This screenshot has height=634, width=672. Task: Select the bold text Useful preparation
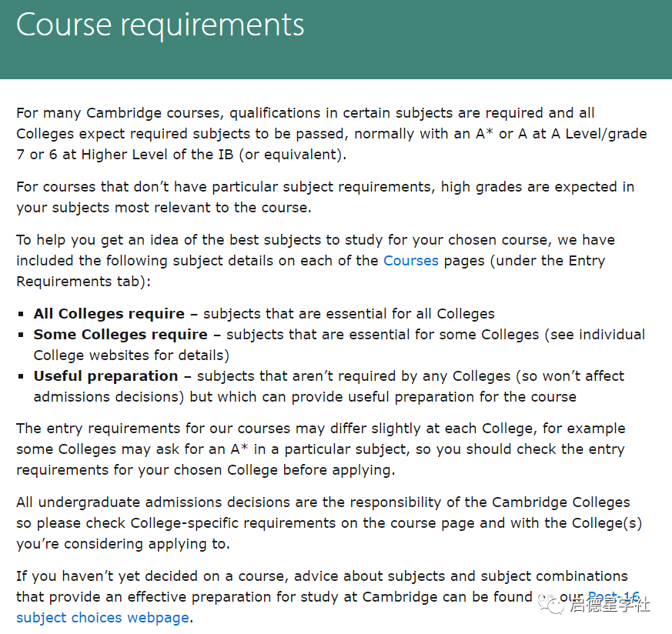tap(106, 375)
